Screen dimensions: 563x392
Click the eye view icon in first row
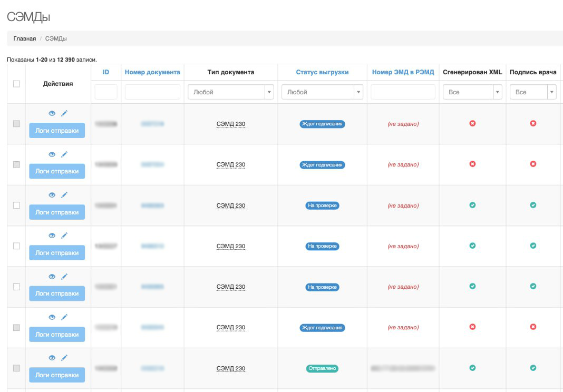52,113
